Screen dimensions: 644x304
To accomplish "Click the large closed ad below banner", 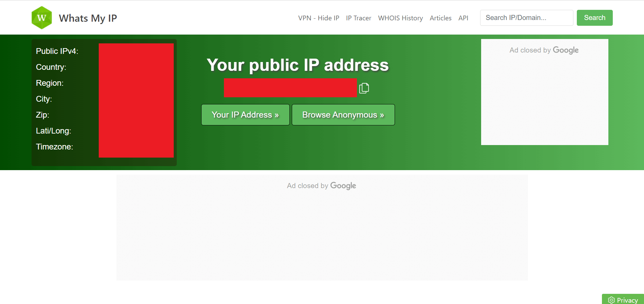I will 322,227.
